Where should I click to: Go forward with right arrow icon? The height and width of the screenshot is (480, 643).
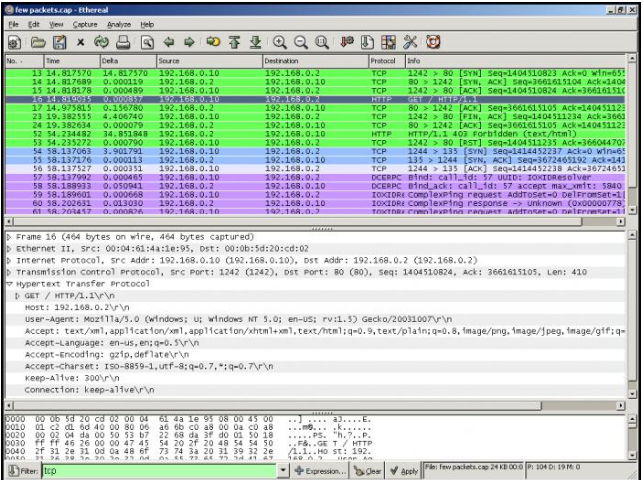(x=189, y=42)
